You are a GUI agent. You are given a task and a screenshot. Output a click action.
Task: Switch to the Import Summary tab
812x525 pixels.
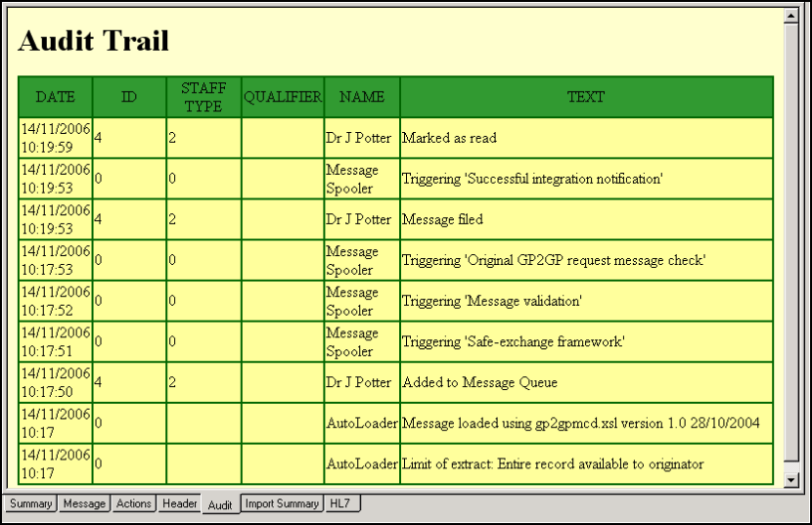282,503
